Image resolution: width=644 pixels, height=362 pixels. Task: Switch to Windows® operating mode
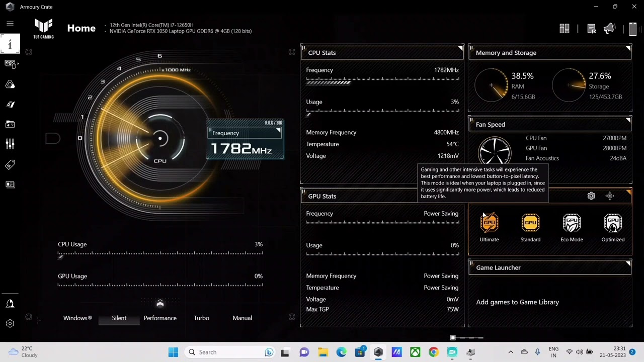point(77,318)
